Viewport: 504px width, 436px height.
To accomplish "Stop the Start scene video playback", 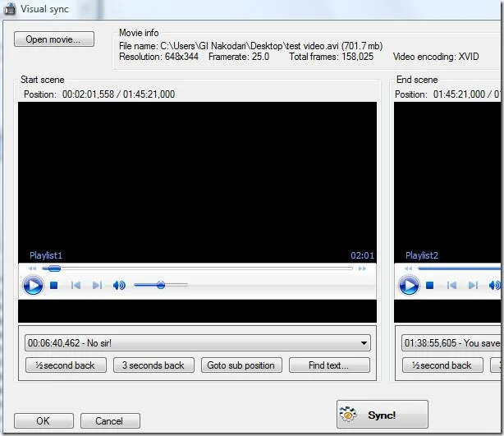I will tap(53, 285).
